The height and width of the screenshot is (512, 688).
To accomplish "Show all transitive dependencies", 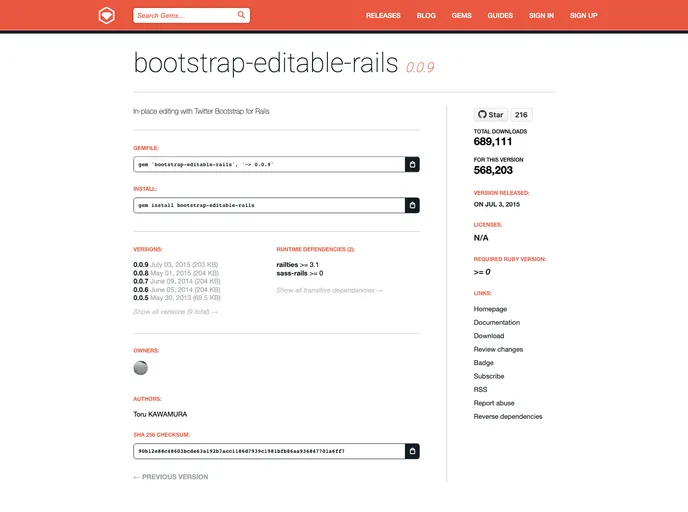I will [329, 290].
